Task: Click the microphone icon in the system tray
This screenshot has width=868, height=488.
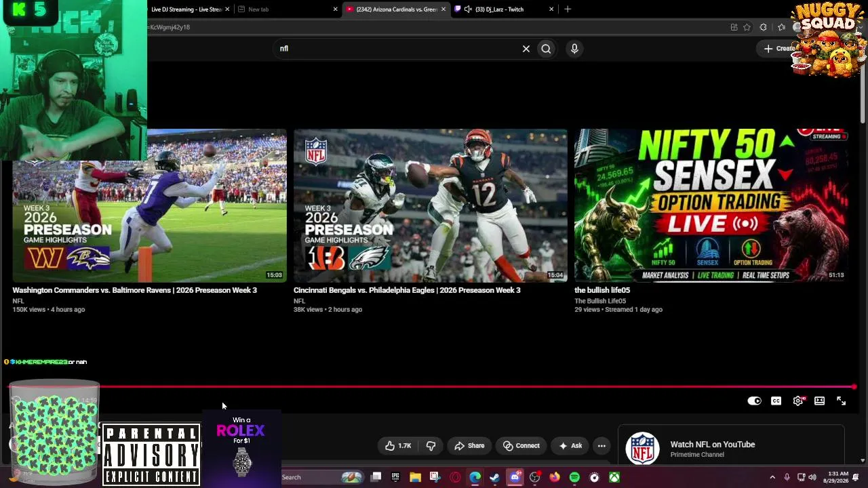Action: click(787, 477)
